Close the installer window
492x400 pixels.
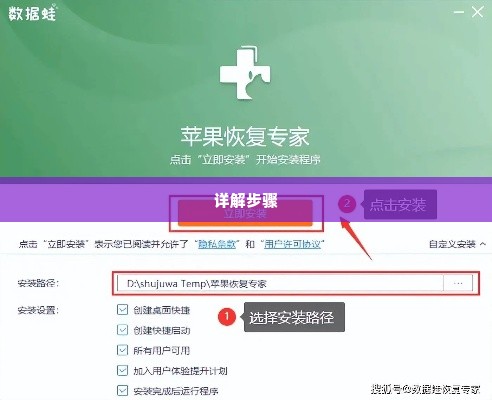point(478,12)
